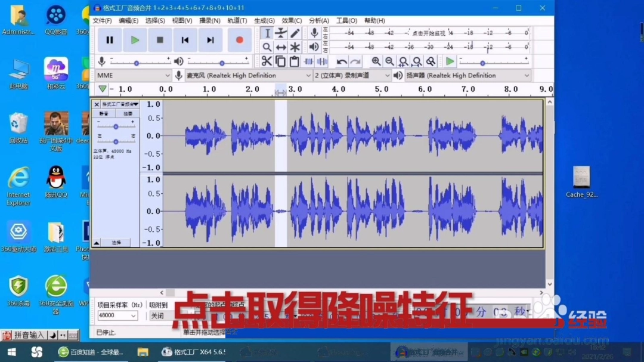Stop audio with the Stop button

[x=160, y=40]
